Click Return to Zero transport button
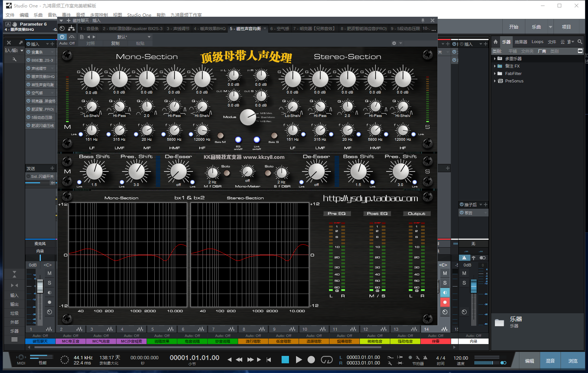This screenshot has width=588, height=373. 269,359
